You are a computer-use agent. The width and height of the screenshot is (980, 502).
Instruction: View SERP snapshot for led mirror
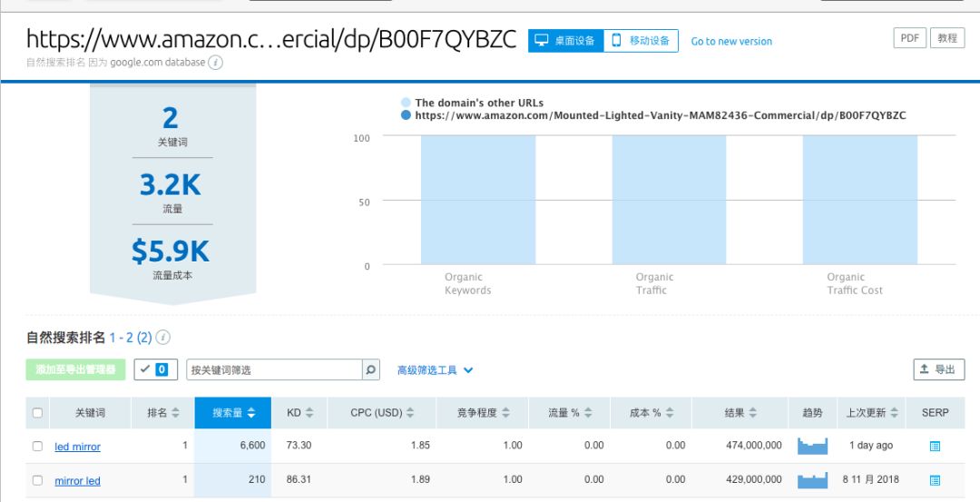[935, 446]
